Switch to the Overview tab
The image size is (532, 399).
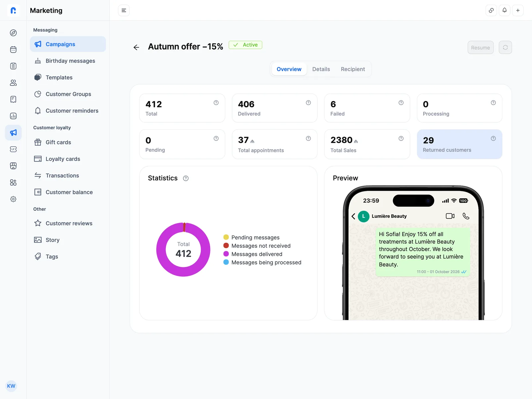pos(289,69)
